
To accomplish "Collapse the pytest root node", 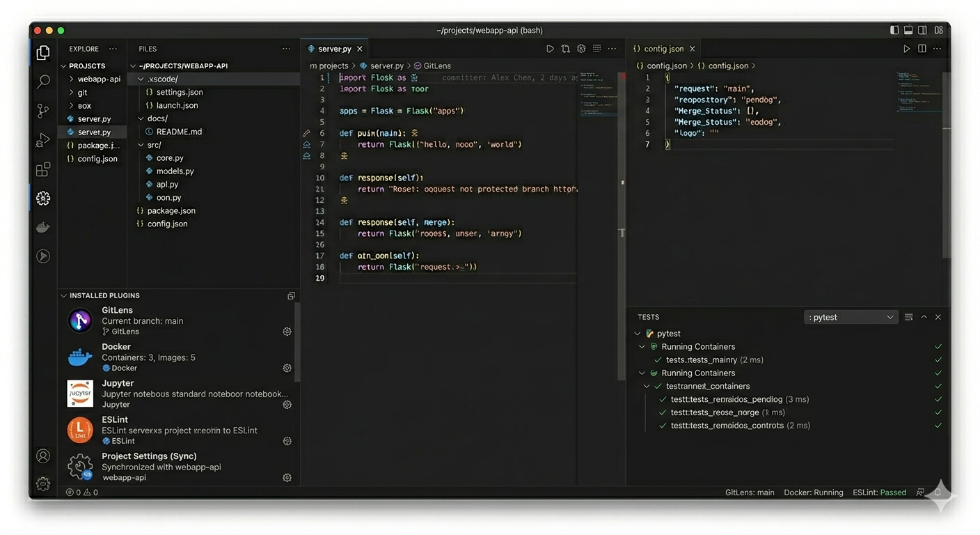I will click(x=638, y=334).
